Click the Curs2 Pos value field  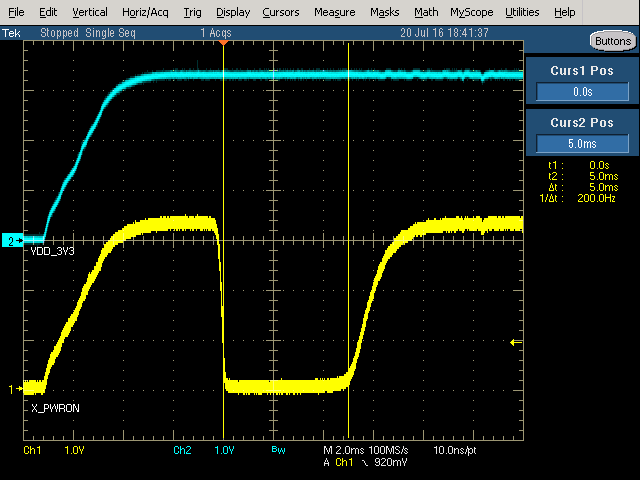coord(582,144)
